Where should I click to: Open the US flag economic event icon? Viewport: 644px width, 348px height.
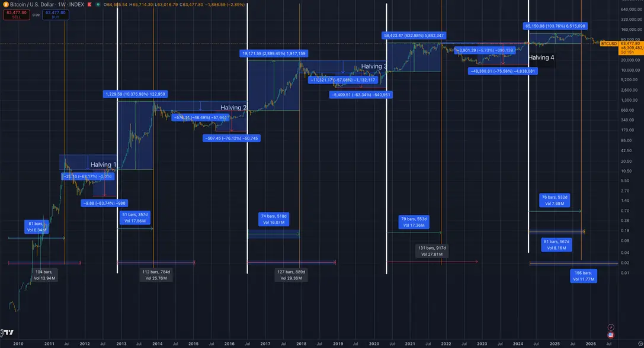click(x=611, y=335)
